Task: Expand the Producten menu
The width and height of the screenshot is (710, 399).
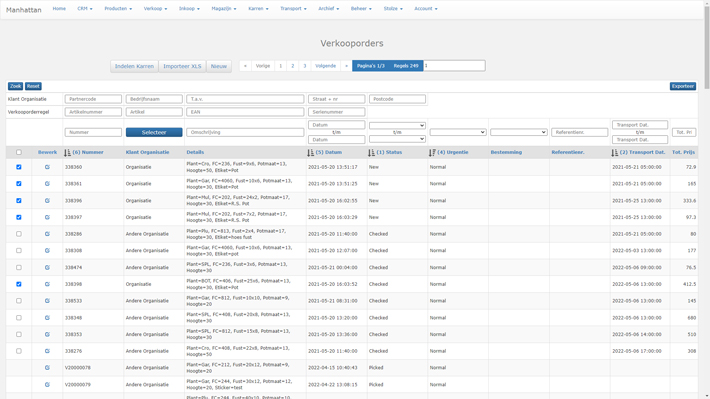Action: coord(118,9)
